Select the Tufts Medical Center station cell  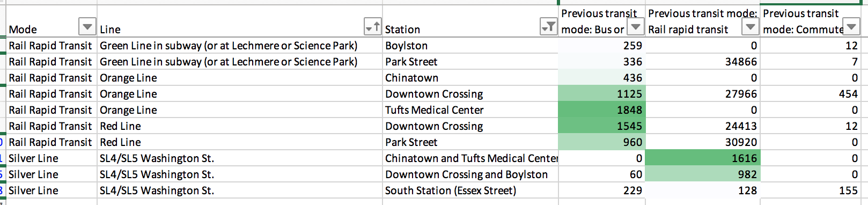[x=470, y=110]
